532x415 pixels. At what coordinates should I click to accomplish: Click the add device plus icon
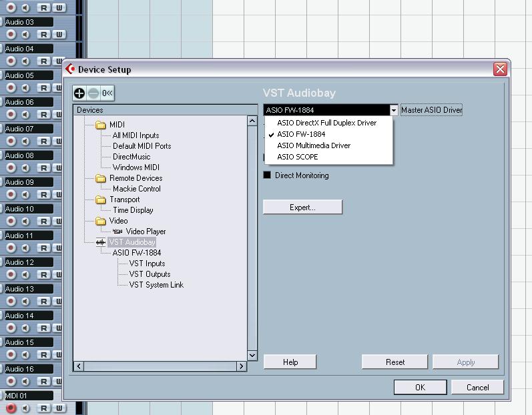tap(79, 93)
